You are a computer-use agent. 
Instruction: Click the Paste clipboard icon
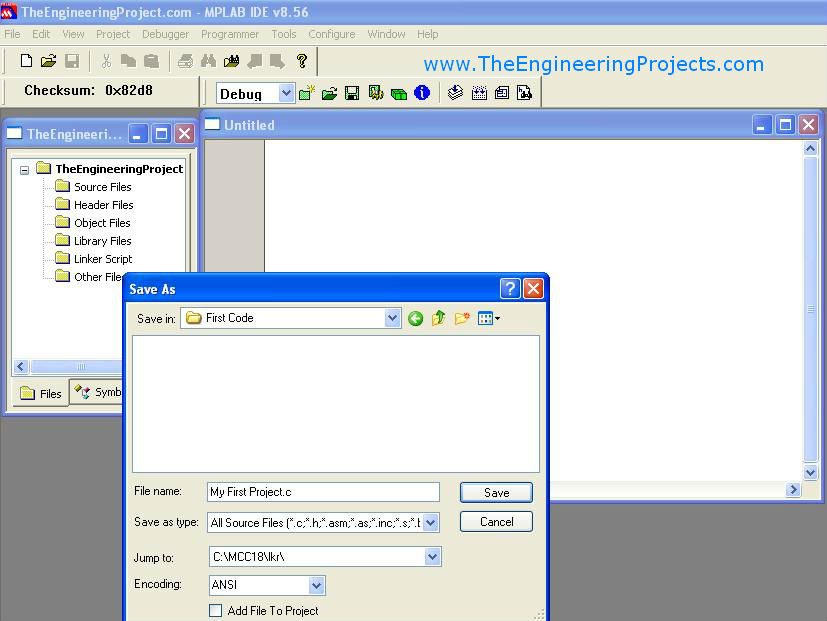[x=151, y=61]
